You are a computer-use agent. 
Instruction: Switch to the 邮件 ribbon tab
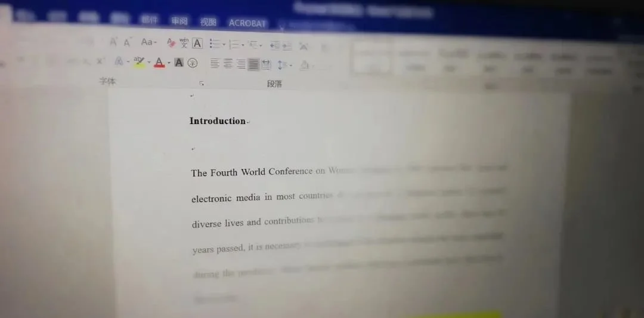[148, 19]
